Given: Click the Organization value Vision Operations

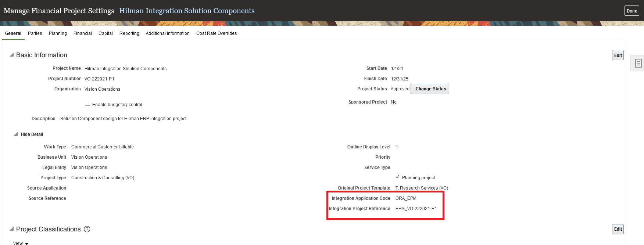Looking at the screenshot, I should tap(102, 89).
